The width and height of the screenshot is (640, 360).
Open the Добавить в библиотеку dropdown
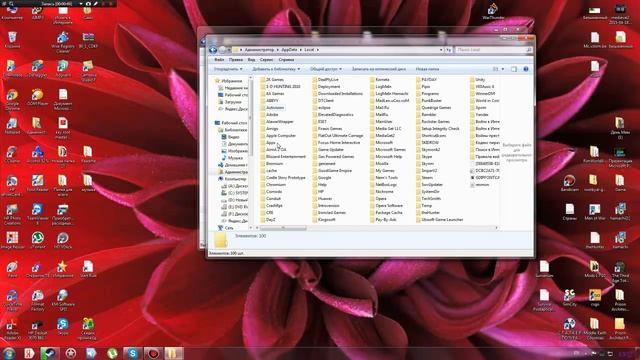click(276, 69)
